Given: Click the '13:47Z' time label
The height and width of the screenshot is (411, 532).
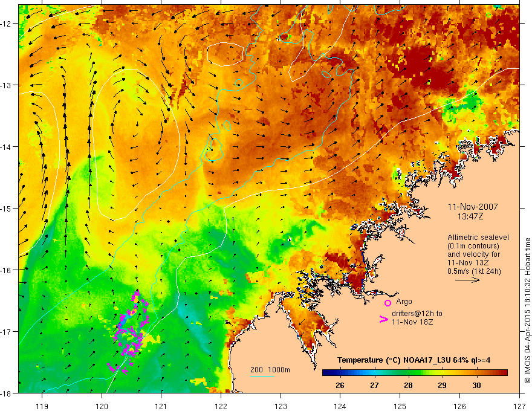Looking at the screenshot, I should [470, 216].
